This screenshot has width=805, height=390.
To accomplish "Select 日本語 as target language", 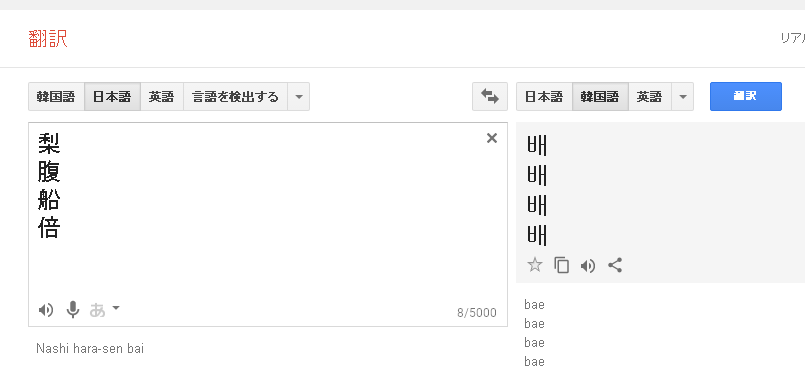I will 544,96.
